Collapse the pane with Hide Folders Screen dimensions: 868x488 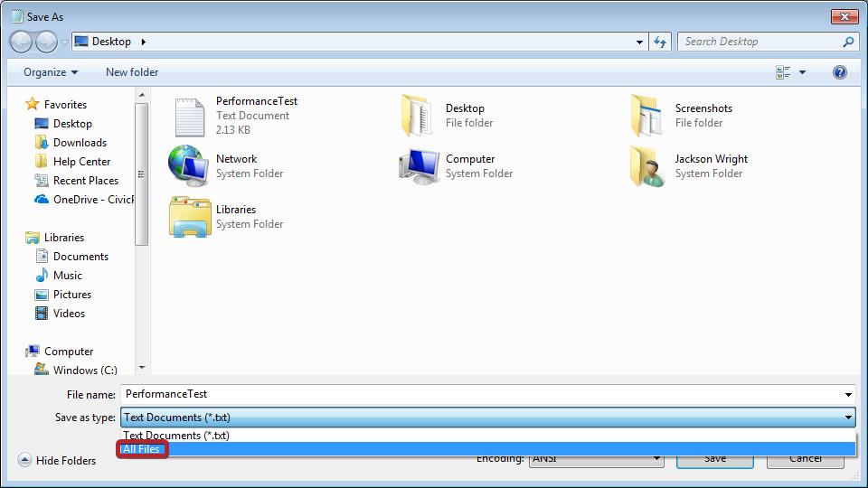(x=57, y=460)
